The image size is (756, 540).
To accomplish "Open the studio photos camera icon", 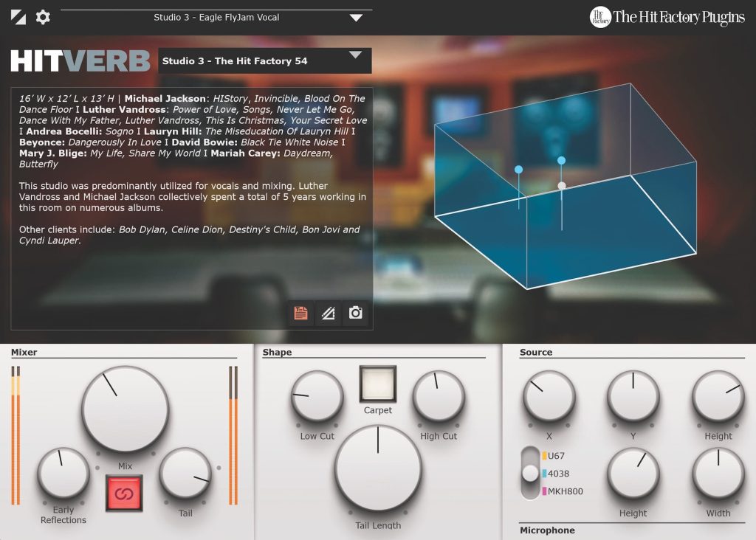I will click(x=356, y=313).
